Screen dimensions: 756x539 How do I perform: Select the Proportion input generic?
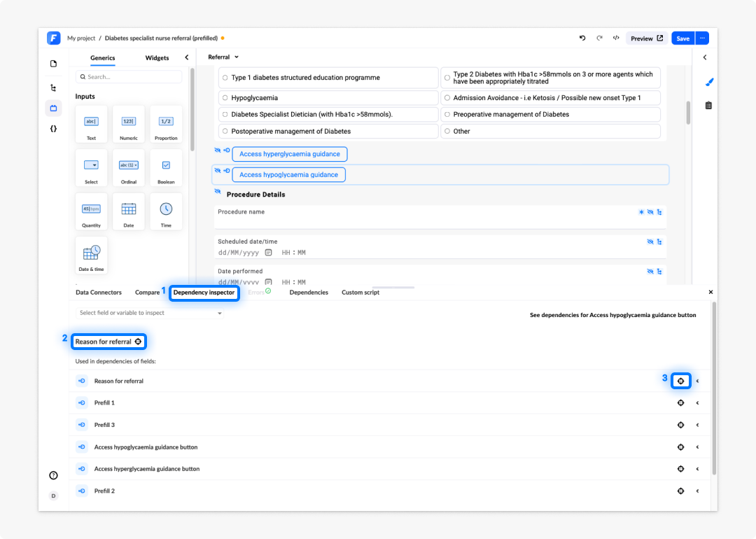166,125
